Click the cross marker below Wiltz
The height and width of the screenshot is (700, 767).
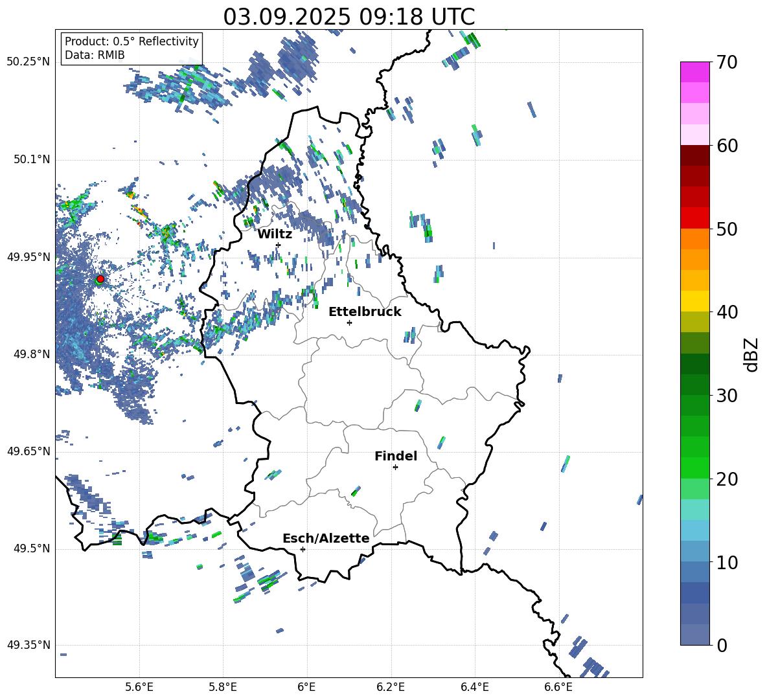coord(279,245)
